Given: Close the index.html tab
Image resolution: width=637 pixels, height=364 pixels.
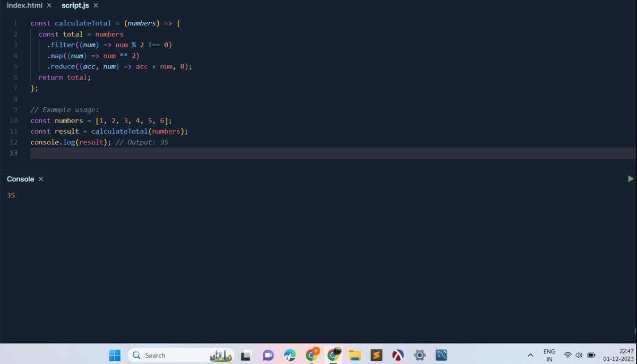Looking at the screenshot, I should [x=49, y=5].
